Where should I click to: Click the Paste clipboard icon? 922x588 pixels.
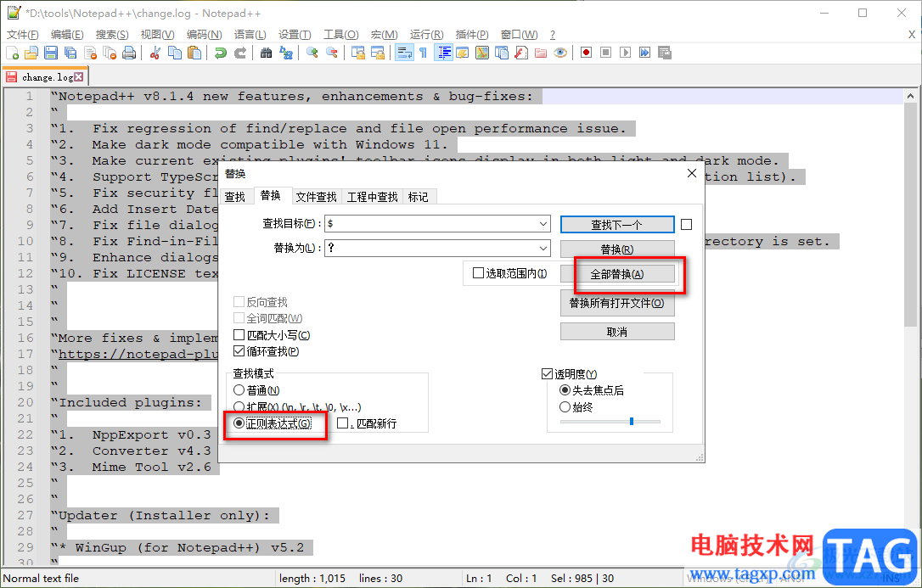pyautogui.click(x=194, y=53)
